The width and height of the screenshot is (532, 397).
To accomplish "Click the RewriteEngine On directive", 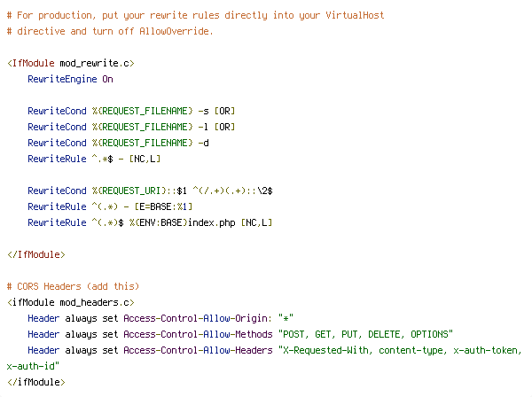I will point(70,80).
